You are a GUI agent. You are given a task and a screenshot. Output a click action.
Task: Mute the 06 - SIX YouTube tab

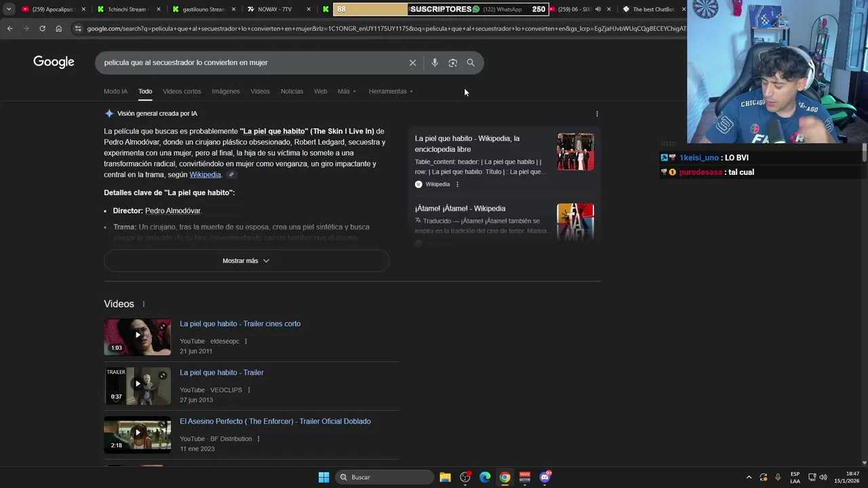[x=597, y=9]
